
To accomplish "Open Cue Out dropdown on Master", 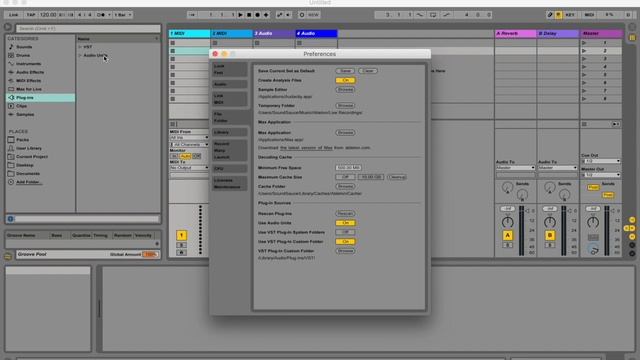I will (601, 161).
